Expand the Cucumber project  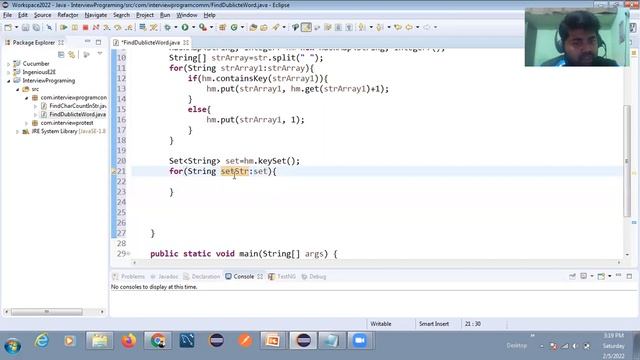[x=9, y=64]
